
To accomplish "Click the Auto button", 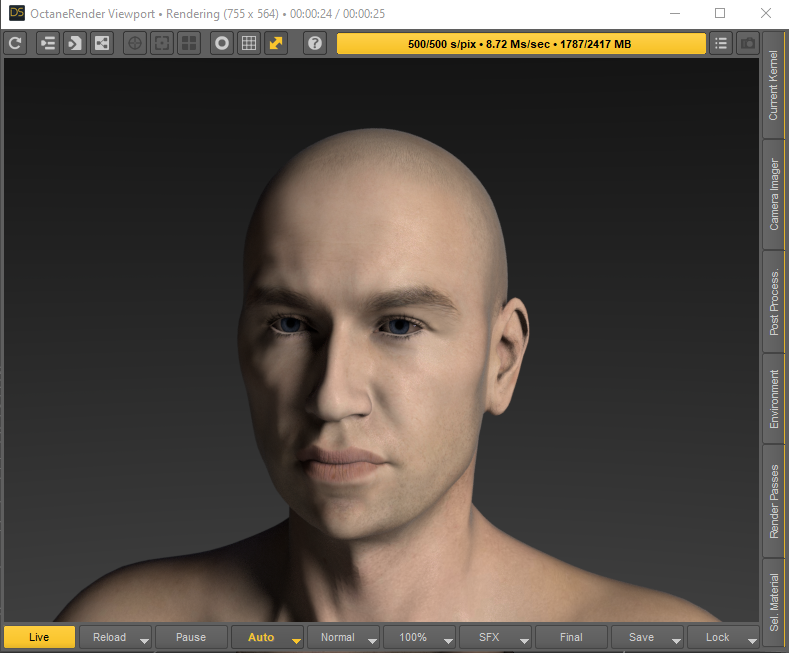I will (261, 637).
